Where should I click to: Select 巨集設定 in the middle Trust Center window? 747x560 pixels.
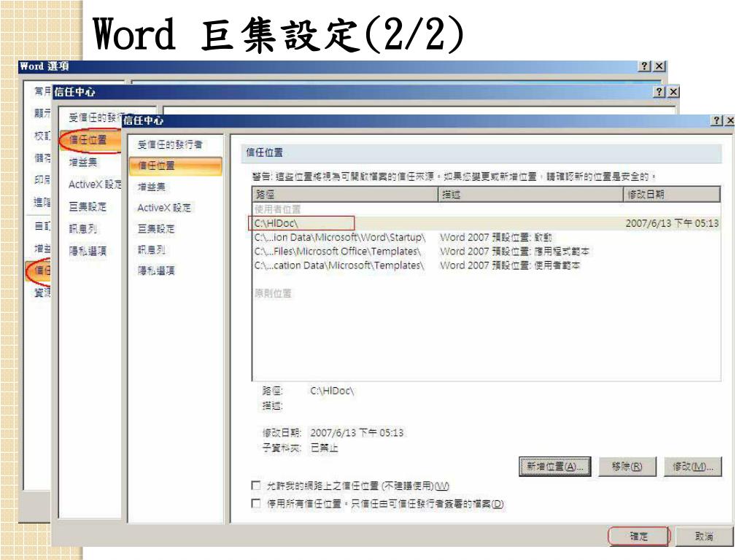tap(88, 206)
